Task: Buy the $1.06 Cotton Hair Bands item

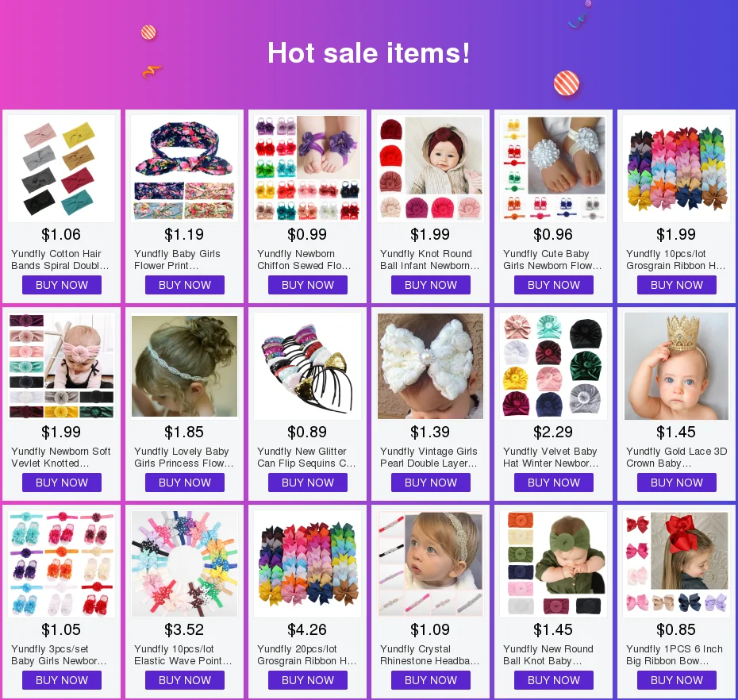Action: (62, 285)
